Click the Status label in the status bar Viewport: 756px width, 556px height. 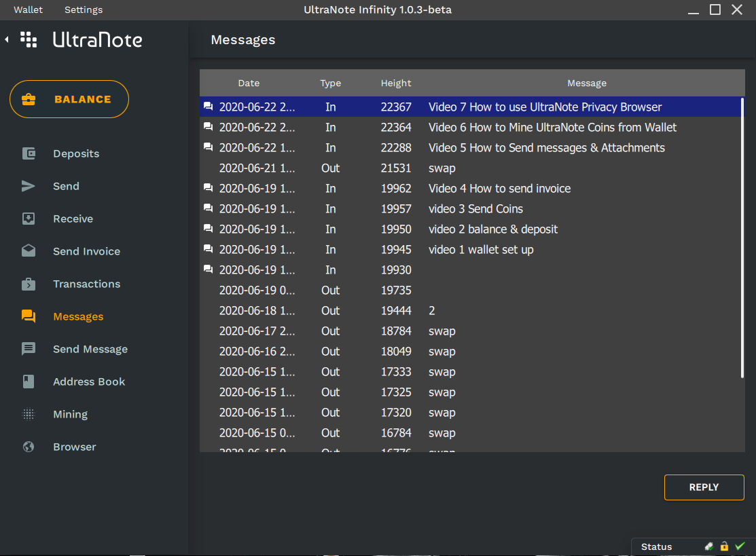point(656,547)
